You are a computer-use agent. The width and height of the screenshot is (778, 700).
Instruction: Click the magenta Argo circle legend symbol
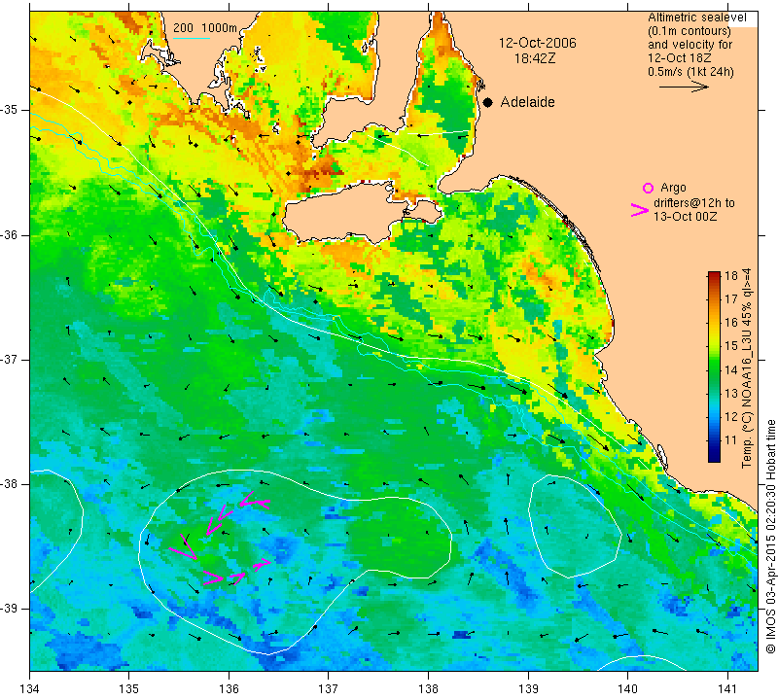tap(648, 188)
